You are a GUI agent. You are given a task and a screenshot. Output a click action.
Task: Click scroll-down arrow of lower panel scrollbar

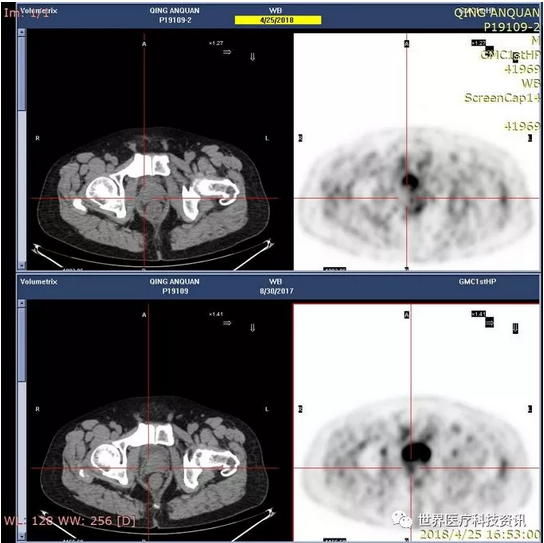(22, 537)
